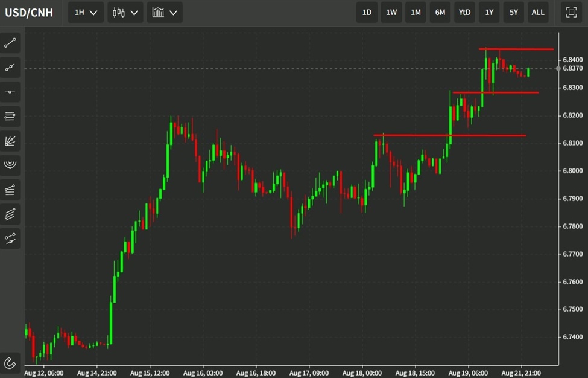
Task: Open the 1H interval dropdown
Action: (85, 12)
